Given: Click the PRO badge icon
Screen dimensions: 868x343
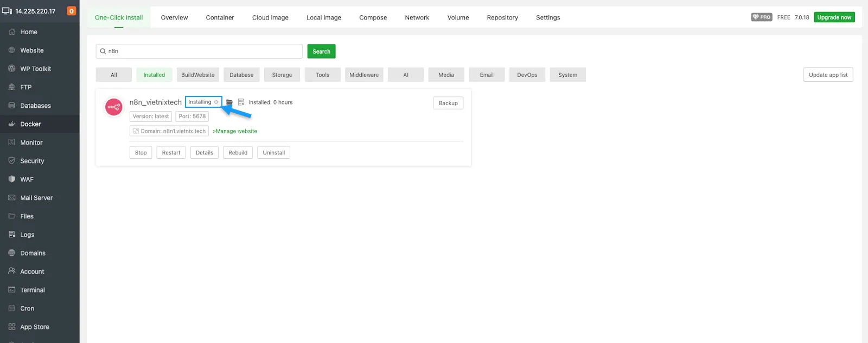Looking at the screenshot, I should (761, 17).
